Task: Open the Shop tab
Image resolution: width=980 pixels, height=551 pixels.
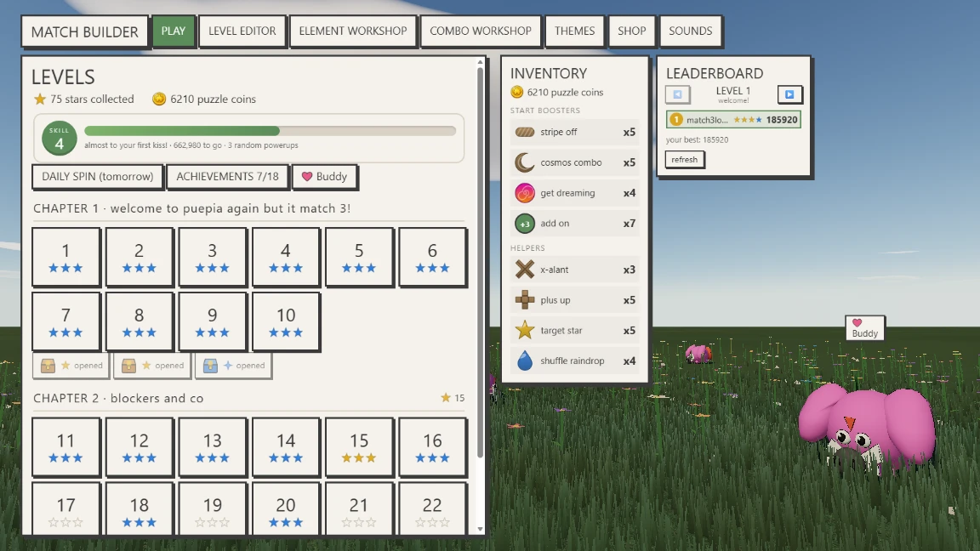Action: tap(631, 31)
